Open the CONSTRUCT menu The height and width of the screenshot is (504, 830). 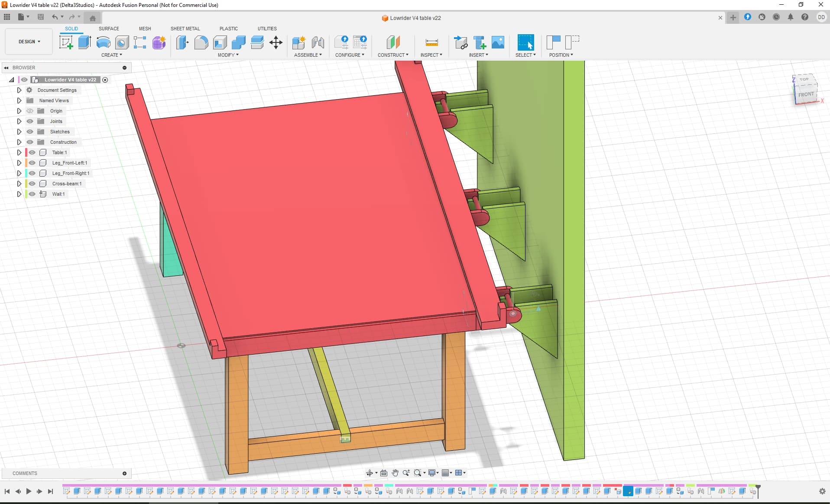point(393,55)
